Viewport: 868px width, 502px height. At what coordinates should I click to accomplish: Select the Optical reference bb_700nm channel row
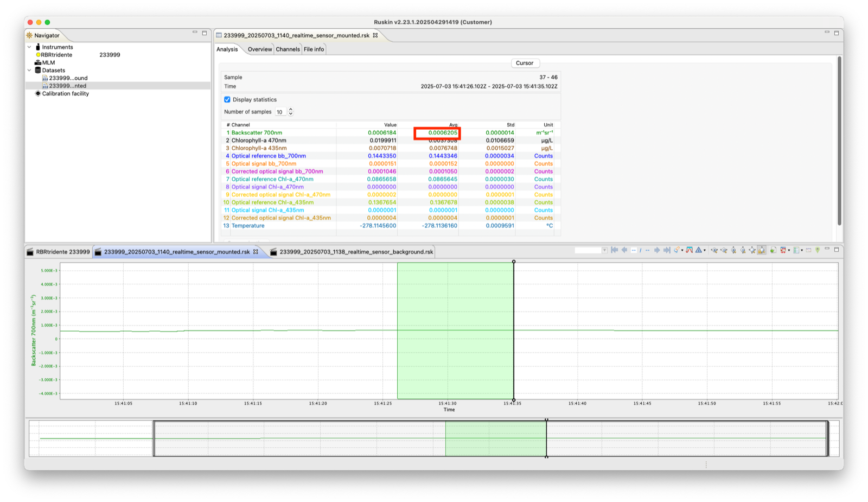[x=390, y=156]
